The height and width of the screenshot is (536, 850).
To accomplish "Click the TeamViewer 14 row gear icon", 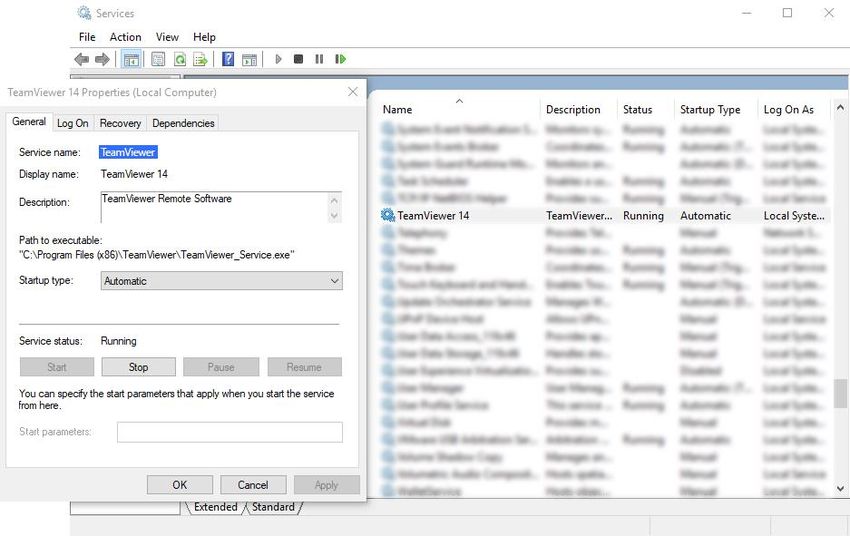I will point(388,215).
